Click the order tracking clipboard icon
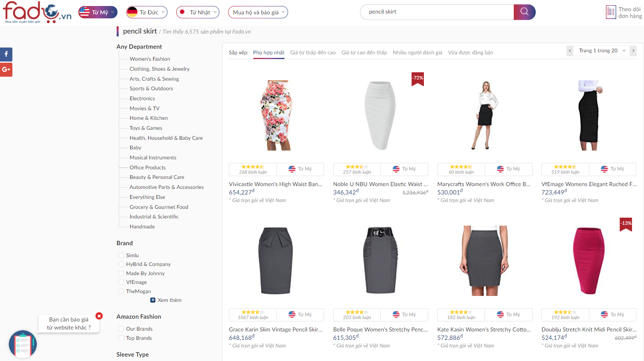The image size is (644, 361). click(x=611, y=12)
